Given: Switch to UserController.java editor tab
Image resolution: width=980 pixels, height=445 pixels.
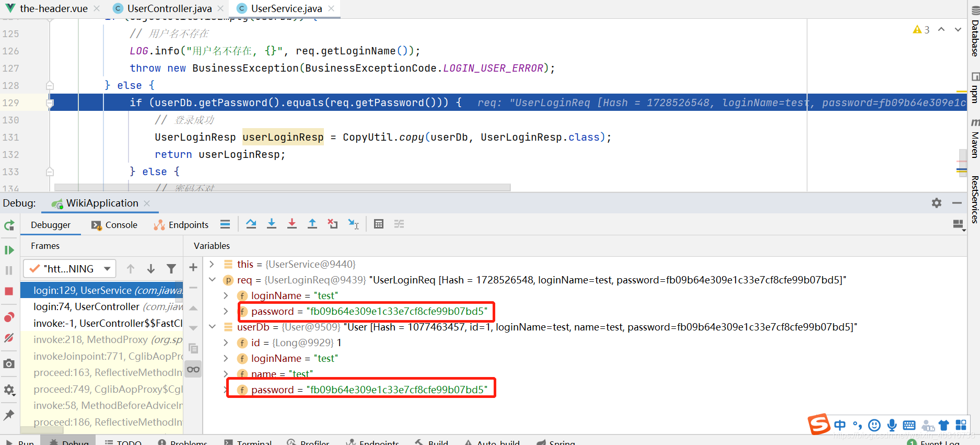Looking at the screenshot, I should pyautogui.click(x=169, y=8).
